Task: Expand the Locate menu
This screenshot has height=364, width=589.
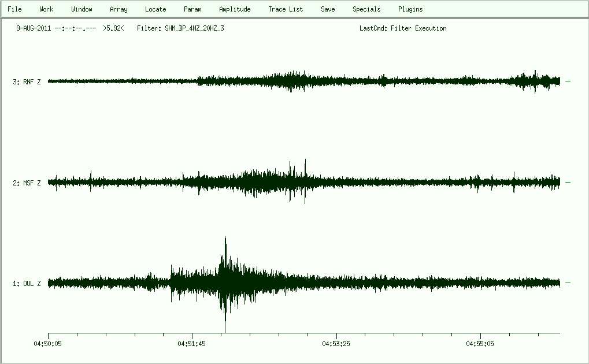Action: (x=155, y=9)
